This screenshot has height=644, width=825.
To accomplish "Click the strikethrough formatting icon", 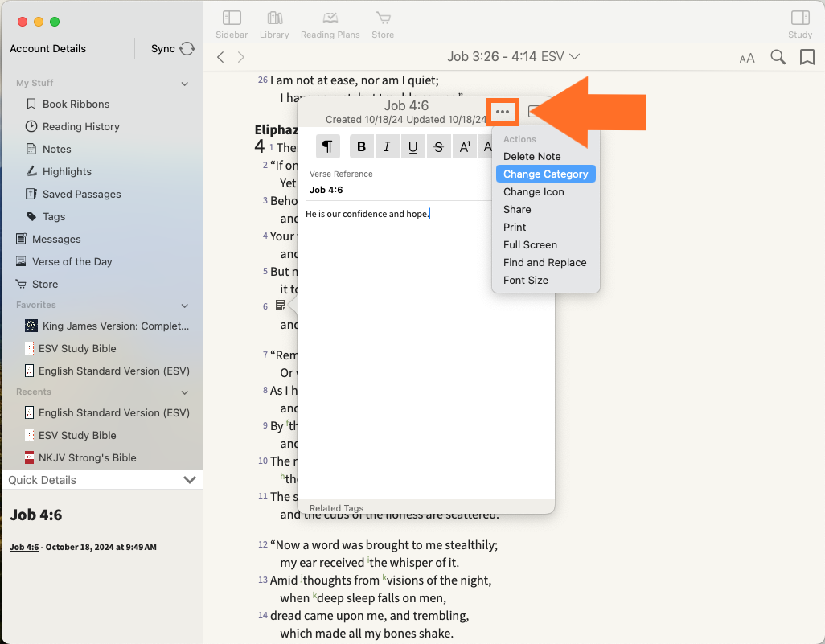I will (x=438, y=146).
